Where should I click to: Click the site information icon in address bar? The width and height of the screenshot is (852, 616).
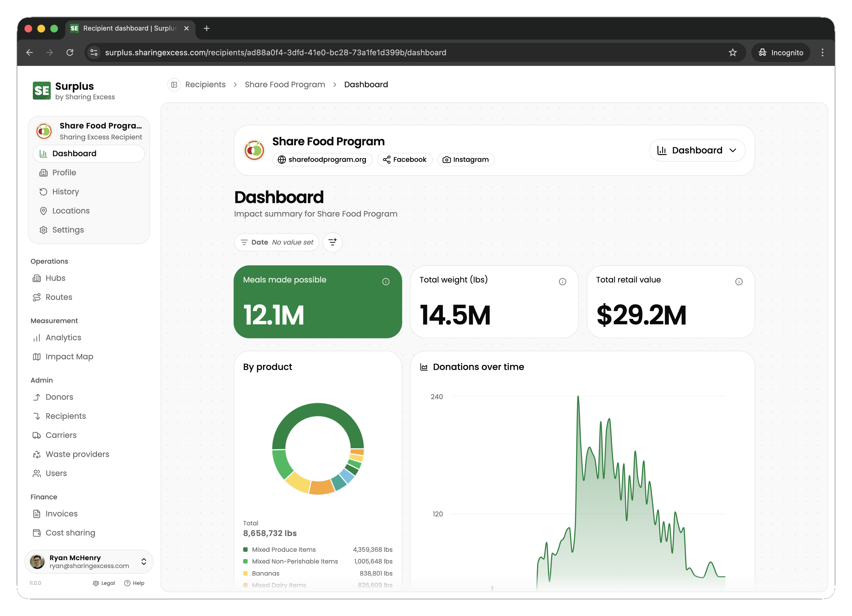94,53
